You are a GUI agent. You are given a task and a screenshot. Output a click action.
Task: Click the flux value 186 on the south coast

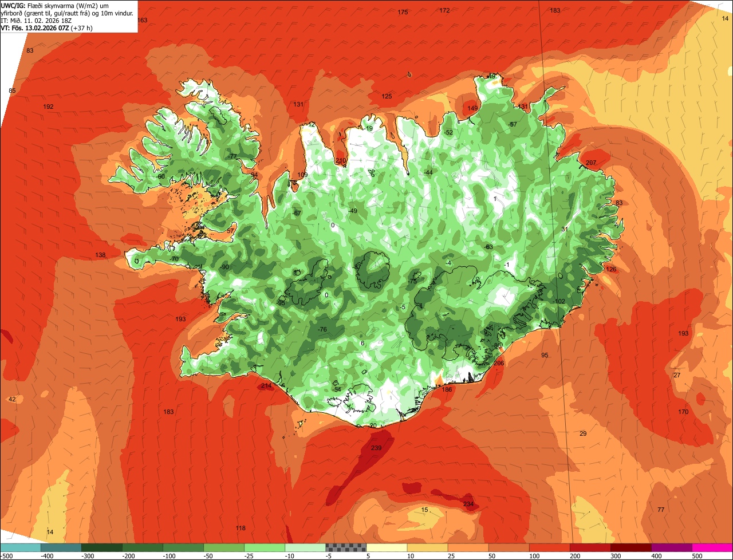(447, 389)
